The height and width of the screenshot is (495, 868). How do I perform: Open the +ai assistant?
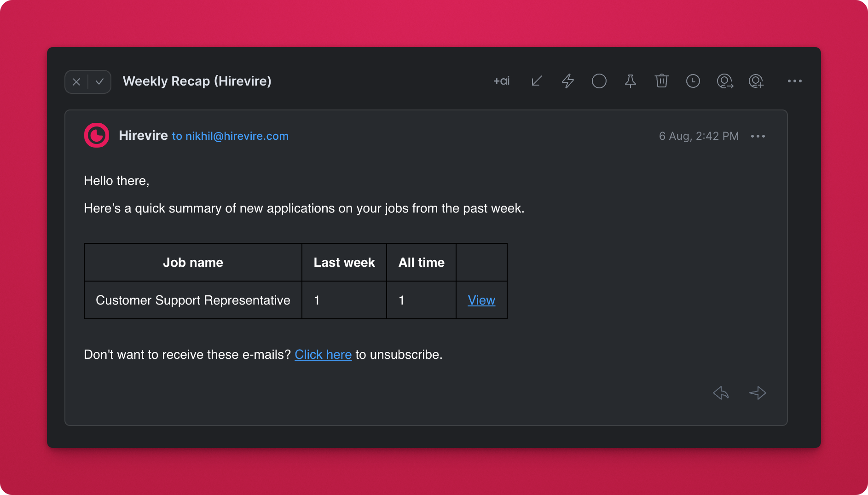tap(501, 81)
